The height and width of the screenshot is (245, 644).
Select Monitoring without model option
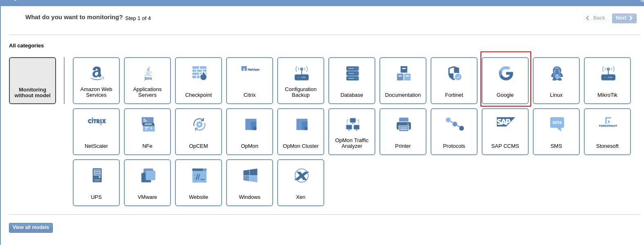click(x=32, y=80)
